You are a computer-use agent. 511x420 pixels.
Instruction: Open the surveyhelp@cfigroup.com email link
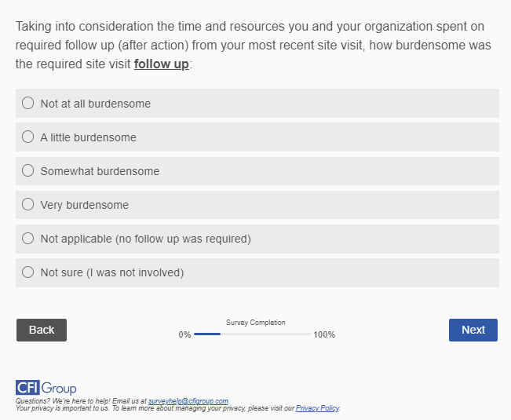(188, 401)
